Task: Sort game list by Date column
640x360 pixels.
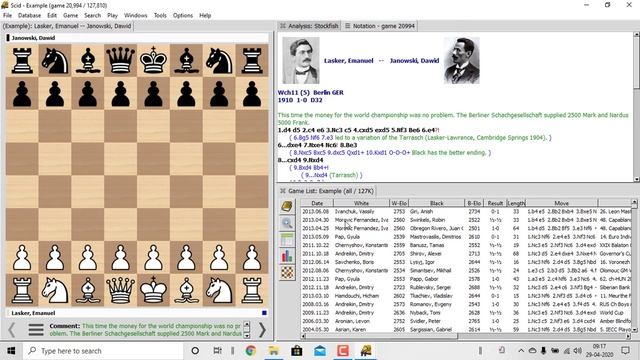Action: [317, 203]
